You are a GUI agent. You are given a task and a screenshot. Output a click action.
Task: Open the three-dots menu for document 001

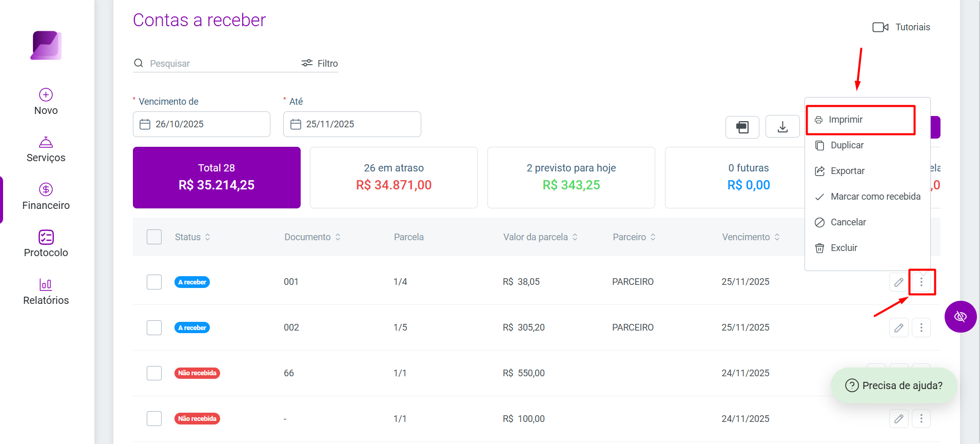point(922,282)
